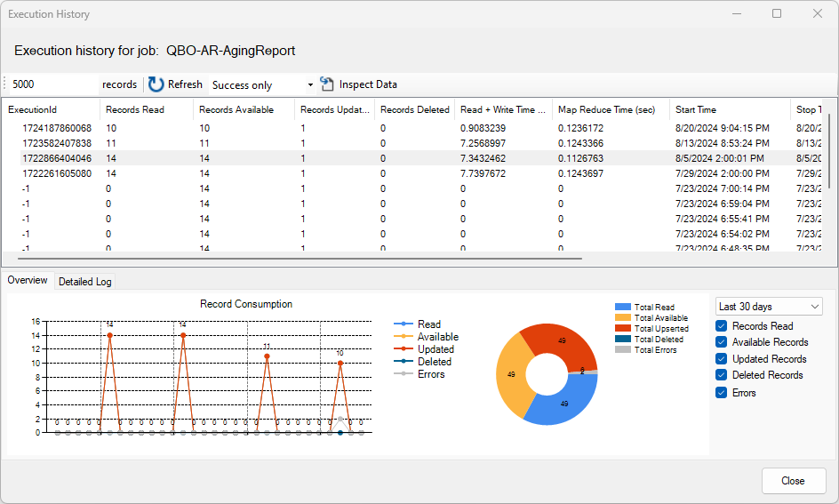This screenshot has width=839, height=504.
Task: Click the Read line legend entry
Action: click(418, 324)
